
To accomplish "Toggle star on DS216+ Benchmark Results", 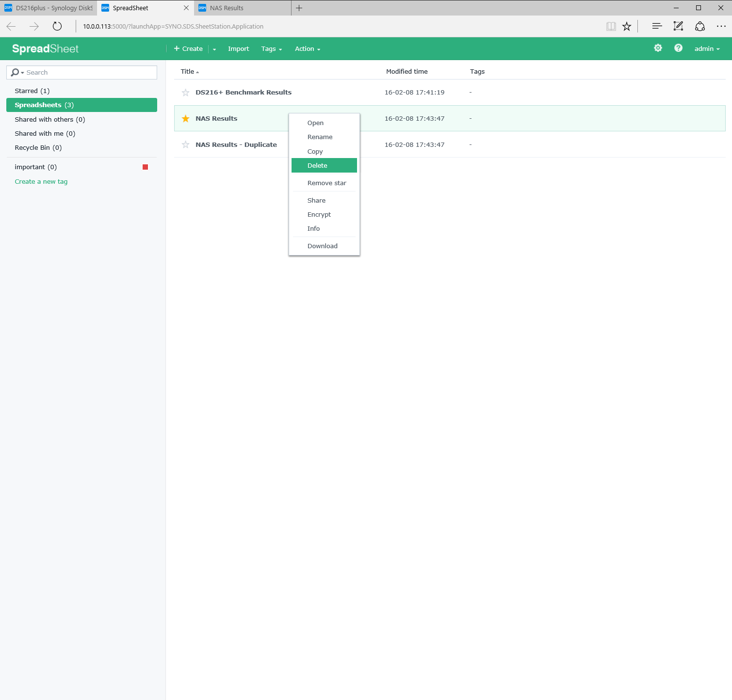I will 185,93.
